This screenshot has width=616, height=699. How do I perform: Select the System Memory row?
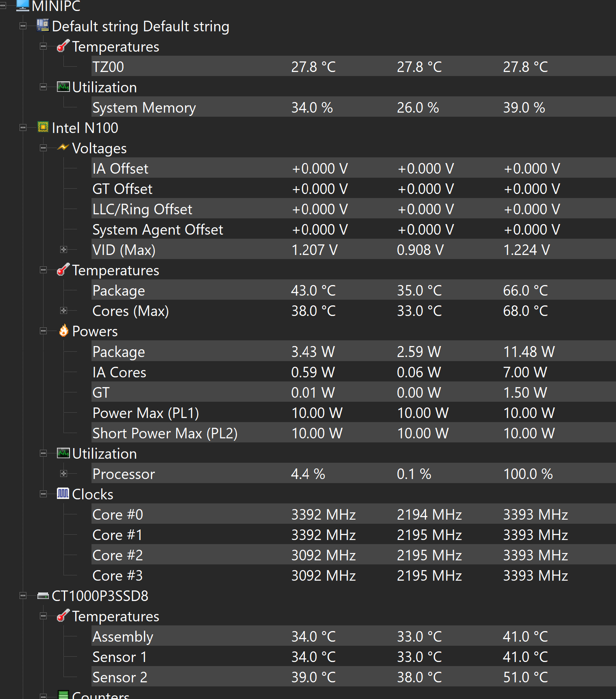(x=144, y=107)
